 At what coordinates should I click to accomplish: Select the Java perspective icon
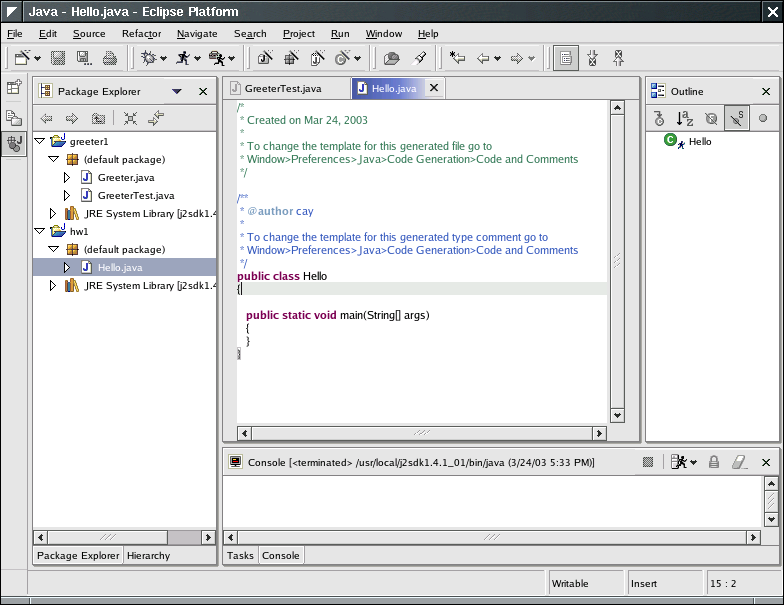pyautogui.click(x=14, y=144)
